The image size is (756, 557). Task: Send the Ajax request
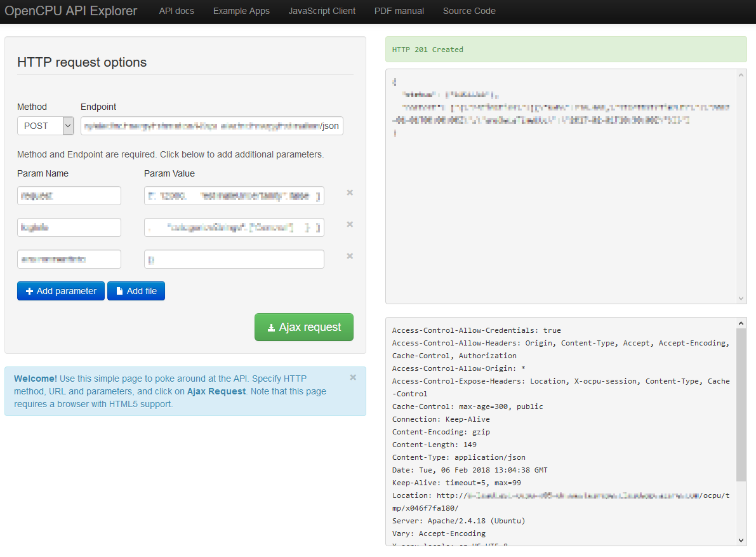pyautogui.click(x=304, y=326)
